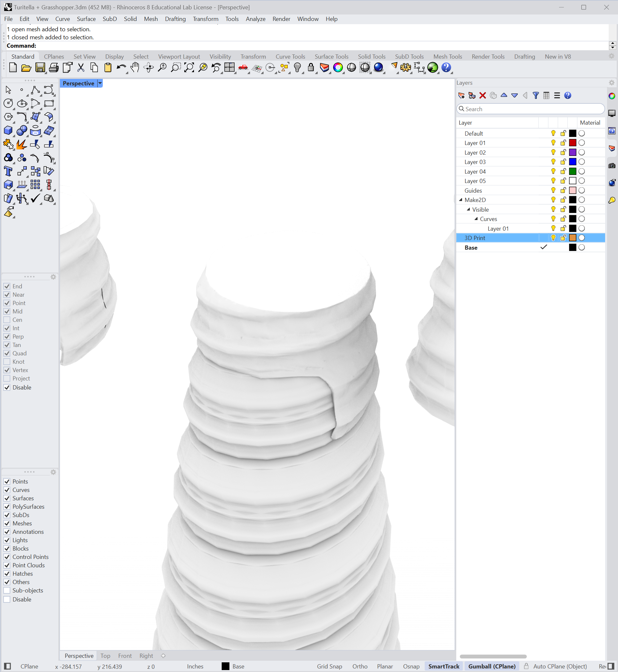Switch to the Mesh Tools toolbar tab
Screen dimensions: 618x672
(448, 56)
